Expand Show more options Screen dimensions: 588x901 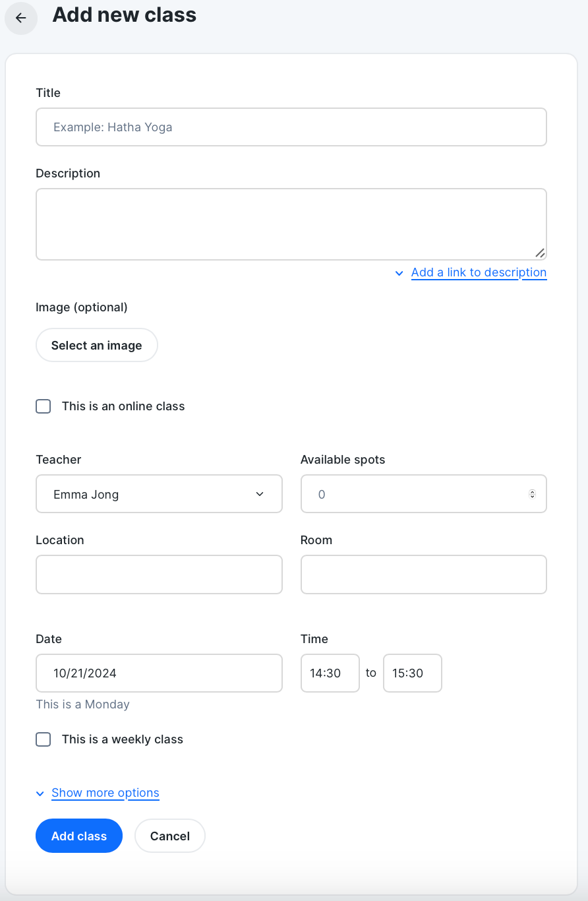point(105,793)
